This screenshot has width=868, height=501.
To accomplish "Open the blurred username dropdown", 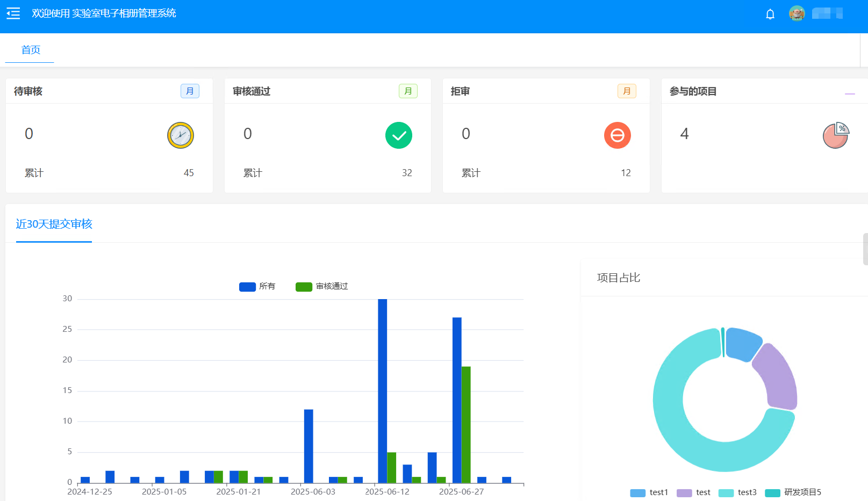I will [x=827, y=13].
